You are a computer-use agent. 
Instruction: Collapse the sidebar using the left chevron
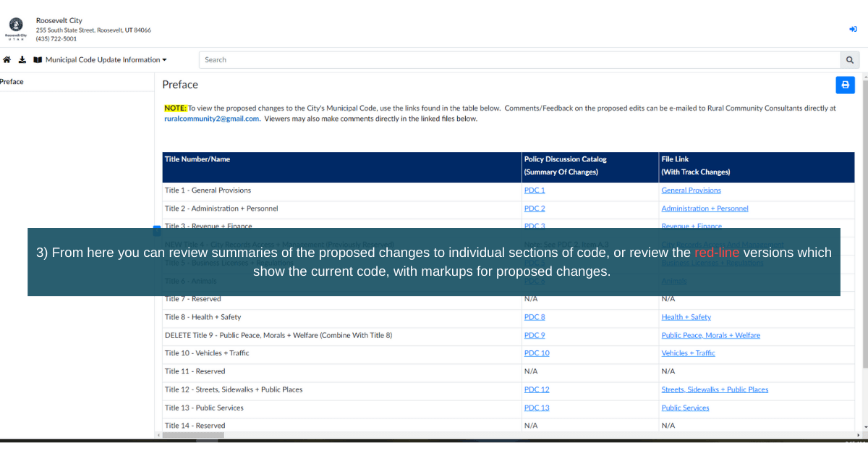click(156, 229)
